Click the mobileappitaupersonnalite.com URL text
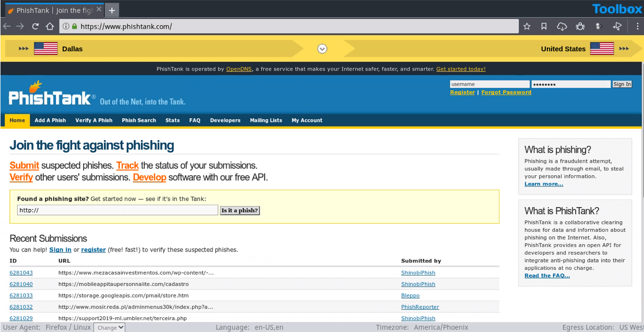This screenshot has height=332, width=644. (123, 284)
